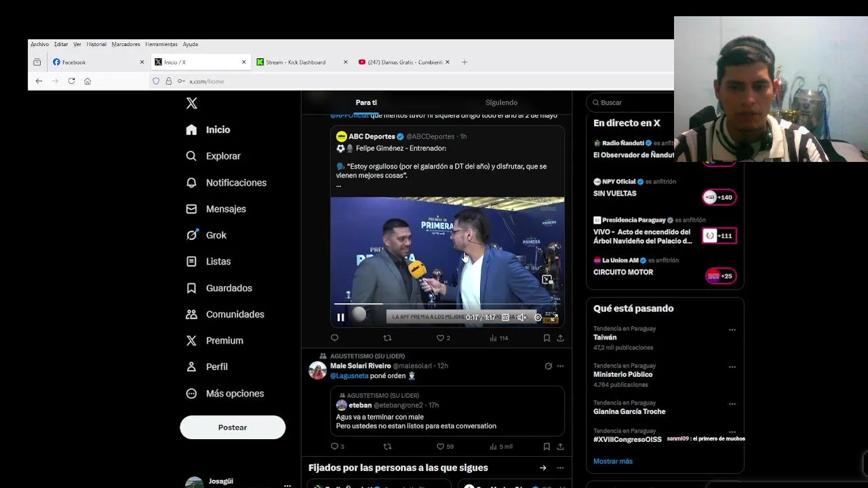Click the Postear button
868x488 pixels.
click(x=233, y=428)
